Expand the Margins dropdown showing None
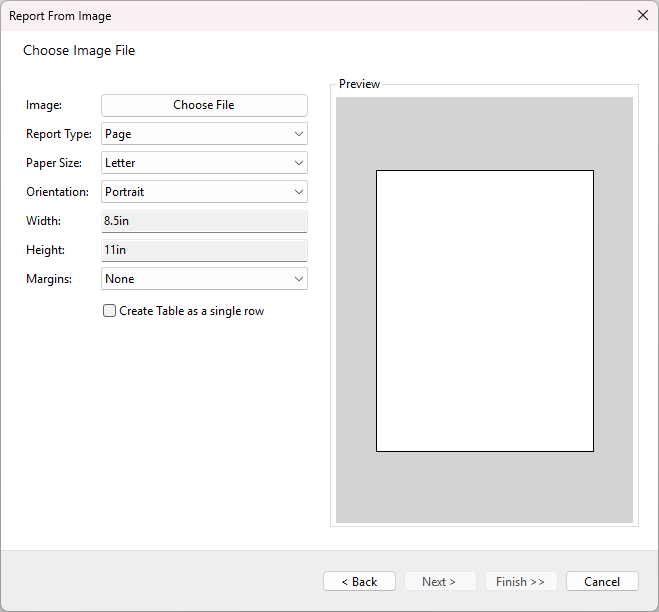659x612 pixels. tap(204, 279)
